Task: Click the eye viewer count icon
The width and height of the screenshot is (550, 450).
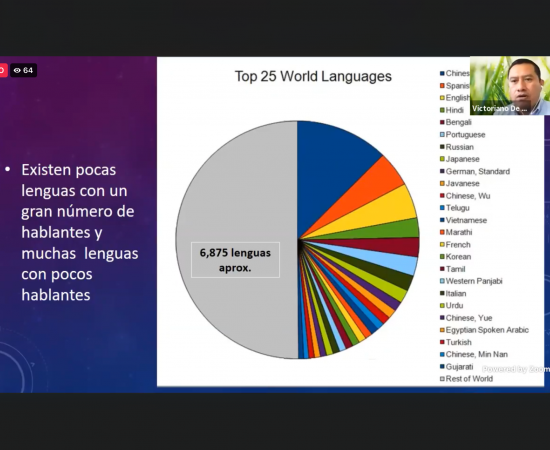Action: [17, 70]
